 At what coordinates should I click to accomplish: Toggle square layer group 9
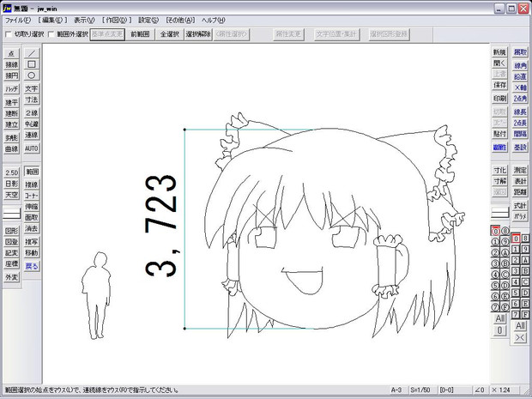tap(525, 250)
